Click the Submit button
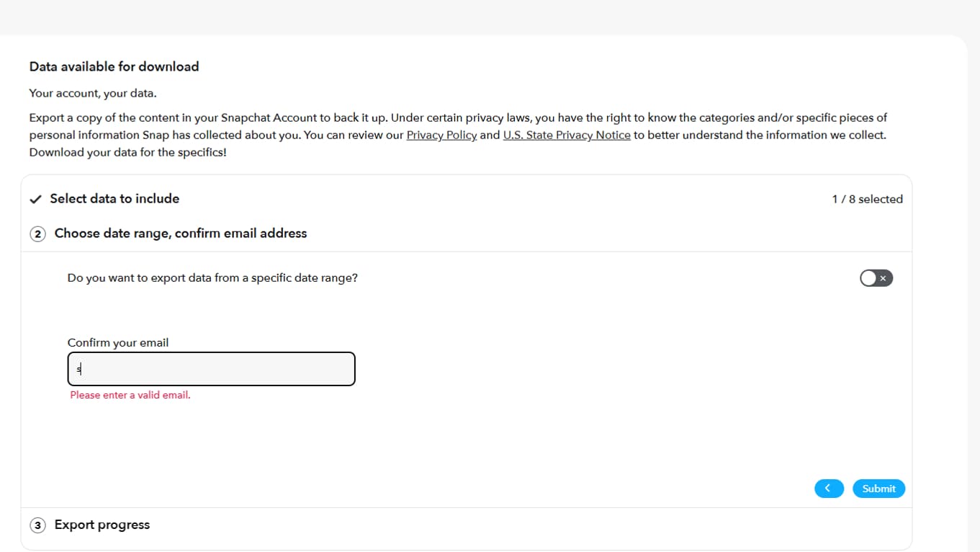The image size is (980, 552). pos(878,489)
